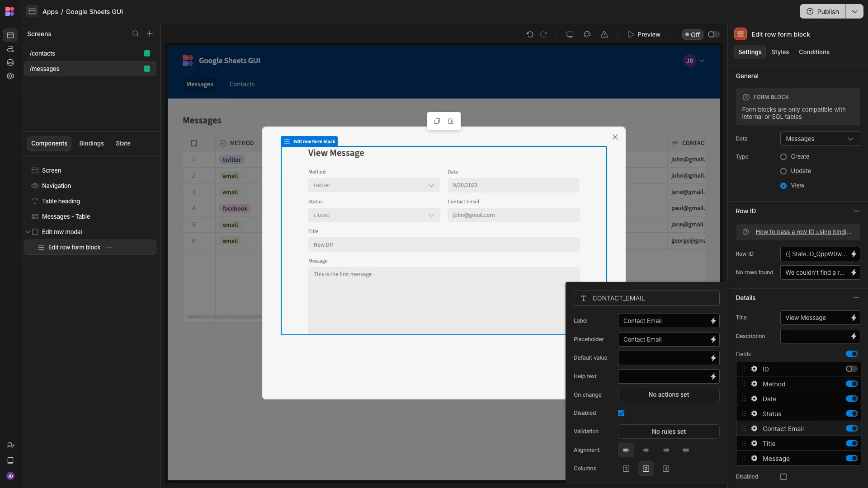The height and width of the screenshot is (488, 868).
Task: Set Columns layout to 3
Action: click(666, 469)
